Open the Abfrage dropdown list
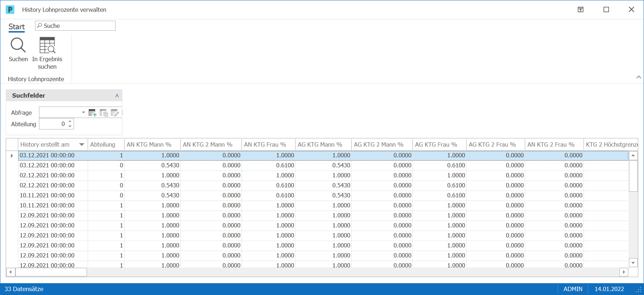 click(83, 113)
